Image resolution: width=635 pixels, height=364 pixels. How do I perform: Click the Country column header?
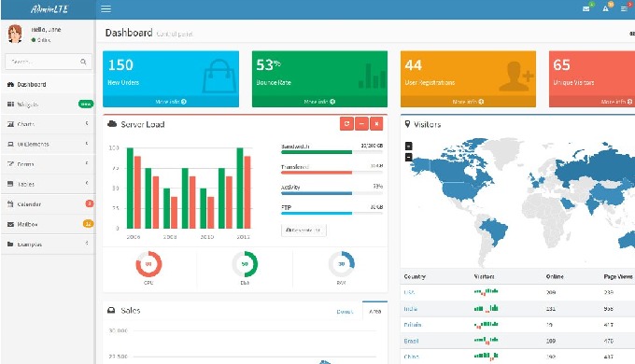(x=415, y=276)
